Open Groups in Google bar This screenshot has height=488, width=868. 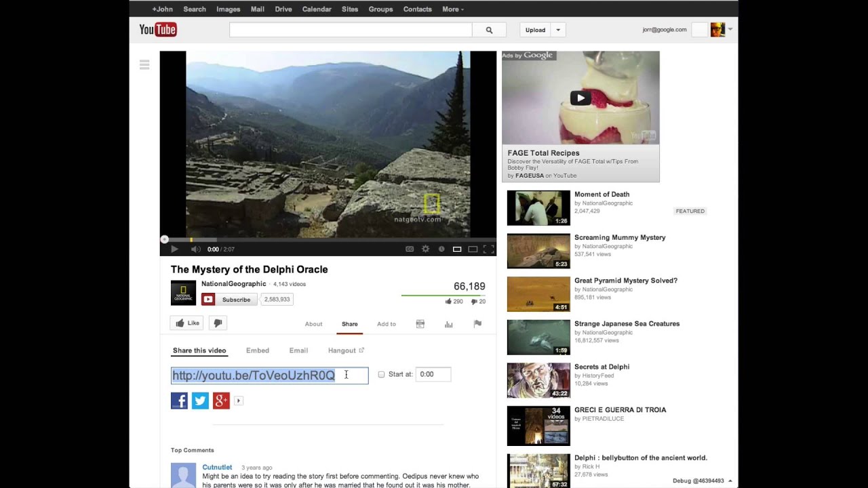tap(380, 9)
